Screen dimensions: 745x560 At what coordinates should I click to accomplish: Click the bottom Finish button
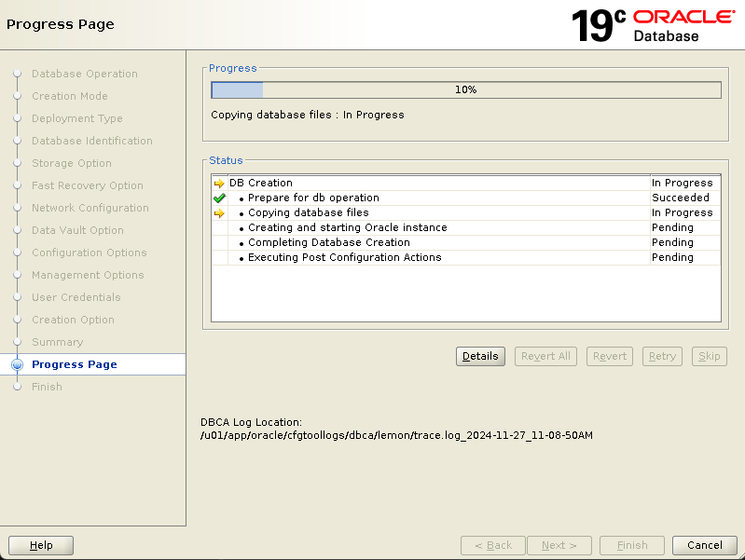(x=632, y=545)
